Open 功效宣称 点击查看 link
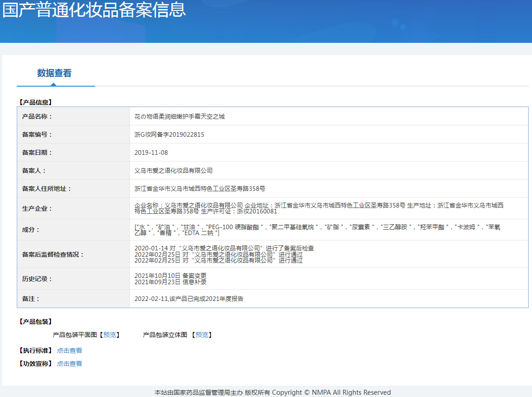This screenshot has width=532, height=397. [x=69, y=364]
